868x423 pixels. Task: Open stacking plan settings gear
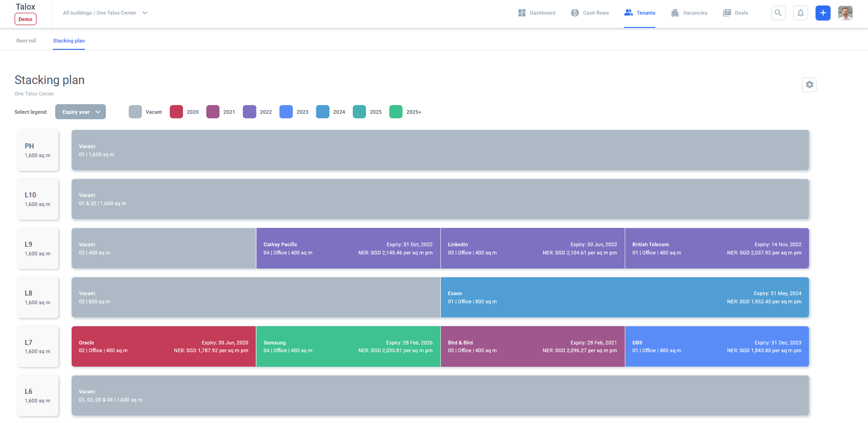pos(809,85)
